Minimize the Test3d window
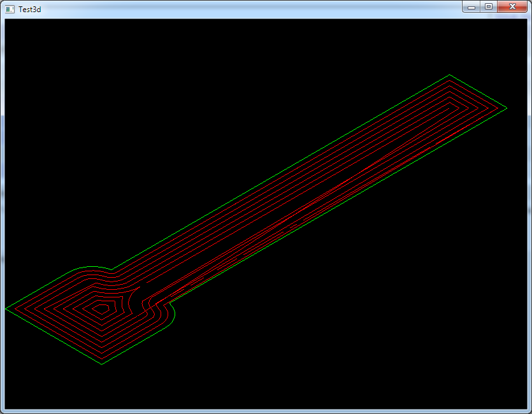The width and height of the screenshot is (532, 414). [471, 6]
